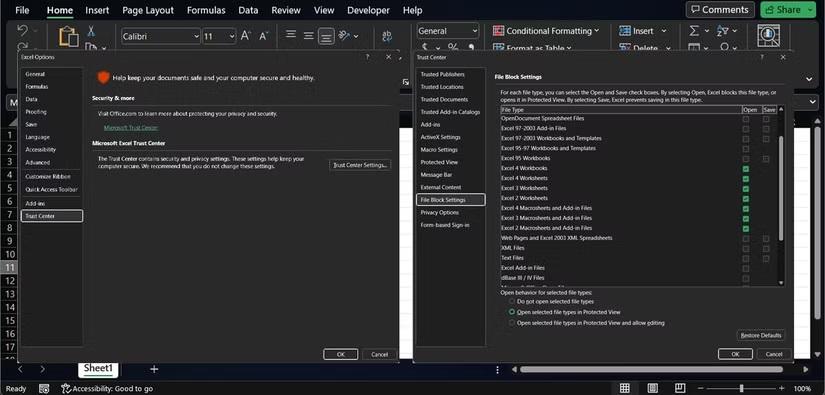Click the Conditional Formatting icon
The image size is (825, 395).
pos(498,31)
